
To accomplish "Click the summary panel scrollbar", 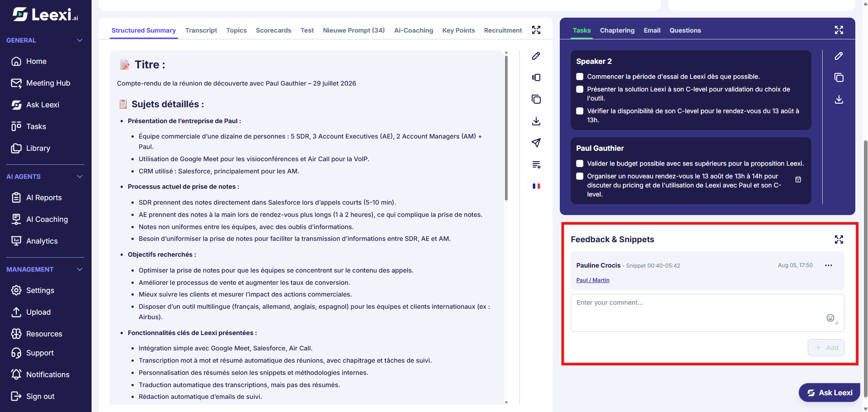I will (506, 128).
